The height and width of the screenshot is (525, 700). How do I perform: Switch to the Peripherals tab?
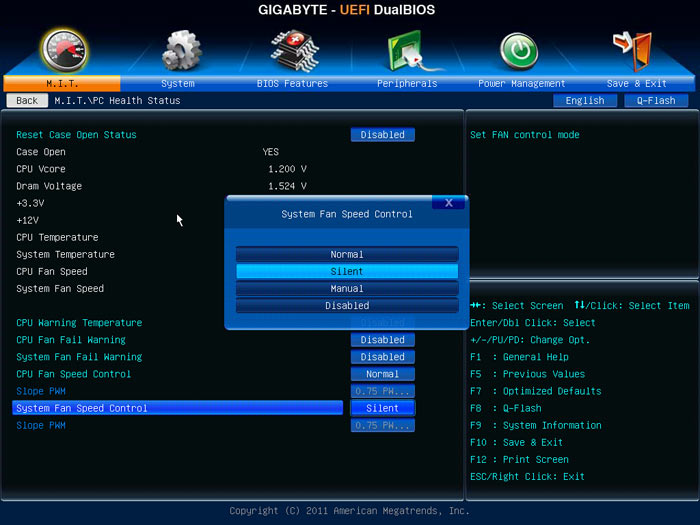coord(407,83)
